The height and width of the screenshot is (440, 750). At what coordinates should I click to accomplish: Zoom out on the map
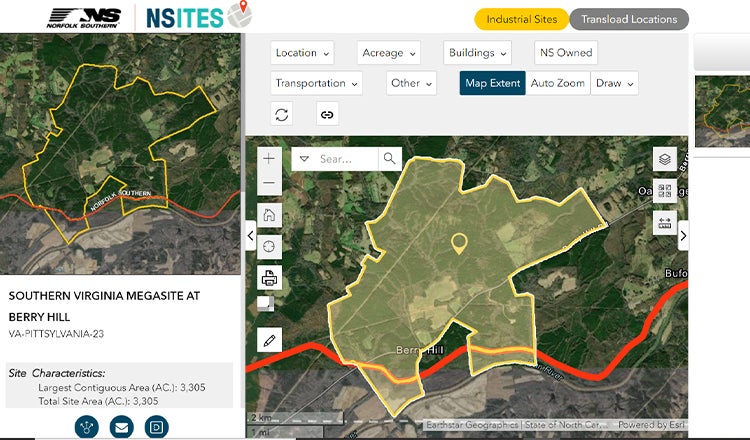(269, 183)
